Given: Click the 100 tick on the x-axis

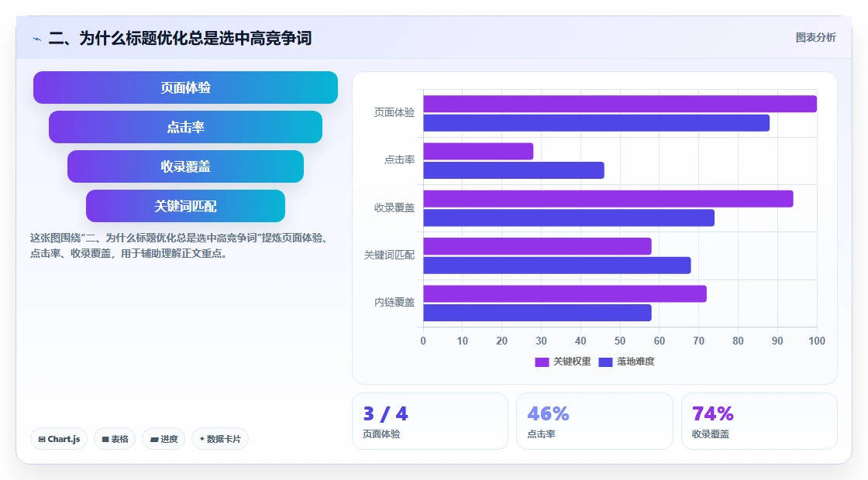Looking at the screenshot, I should click(x=817, y=341).
